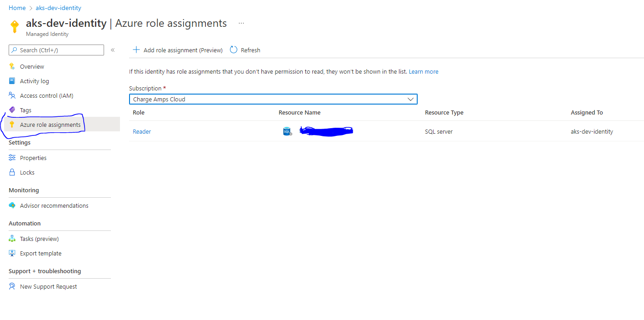The width and height of the screenshot is (644, 320).
Task: Click Support + troubleshooting section heading
Action: 45,271
